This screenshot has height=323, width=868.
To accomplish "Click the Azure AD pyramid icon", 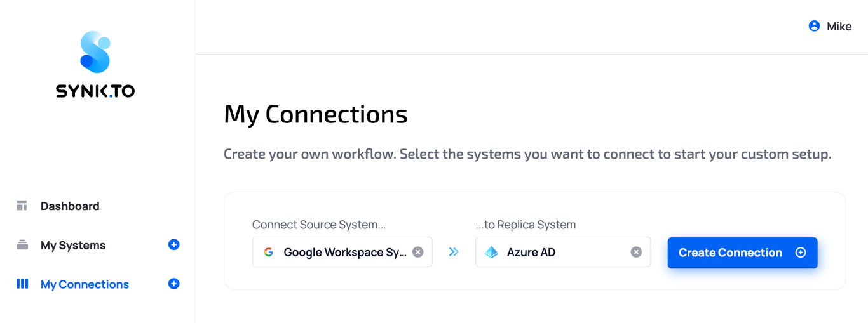I will (492, 252).
